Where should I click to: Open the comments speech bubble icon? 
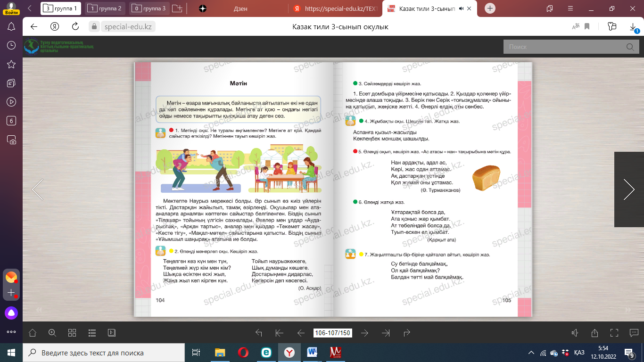(634, 333)
